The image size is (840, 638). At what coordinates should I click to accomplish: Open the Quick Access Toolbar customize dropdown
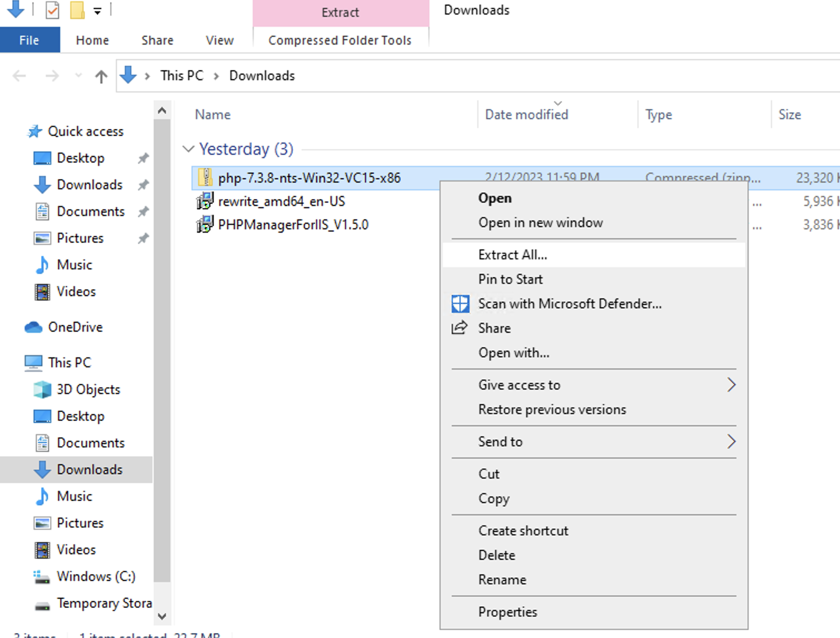(97, 11)
